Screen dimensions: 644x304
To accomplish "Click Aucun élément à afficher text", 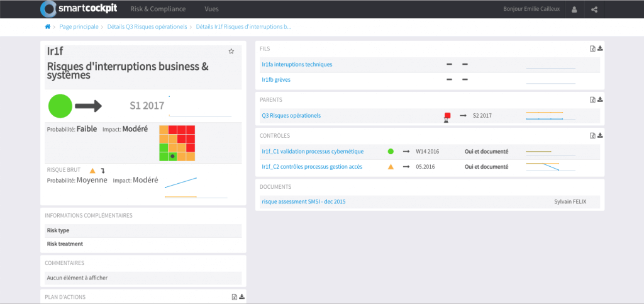I will point(77,278).
